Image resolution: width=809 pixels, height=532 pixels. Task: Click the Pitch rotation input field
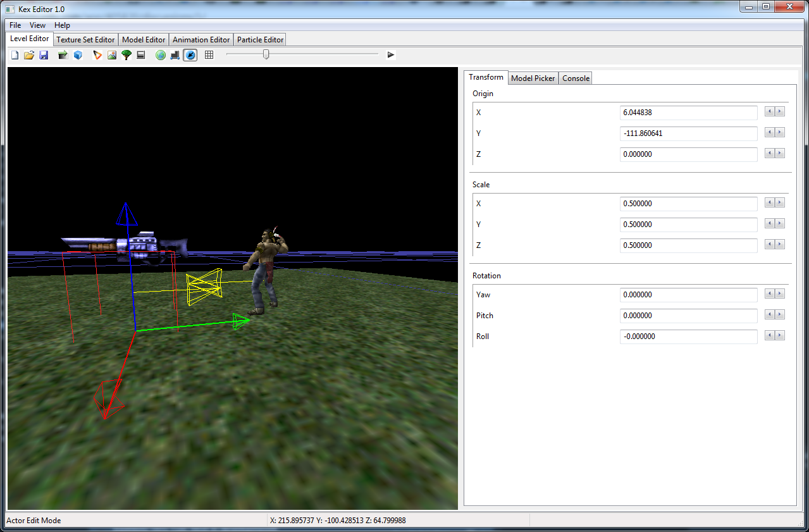688,316
